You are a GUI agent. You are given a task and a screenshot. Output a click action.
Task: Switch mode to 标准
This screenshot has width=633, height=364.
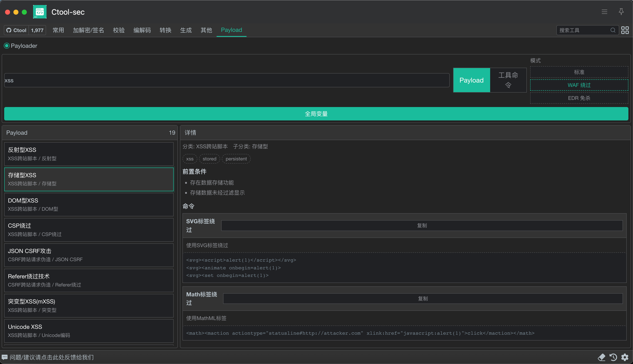(579, 72)
